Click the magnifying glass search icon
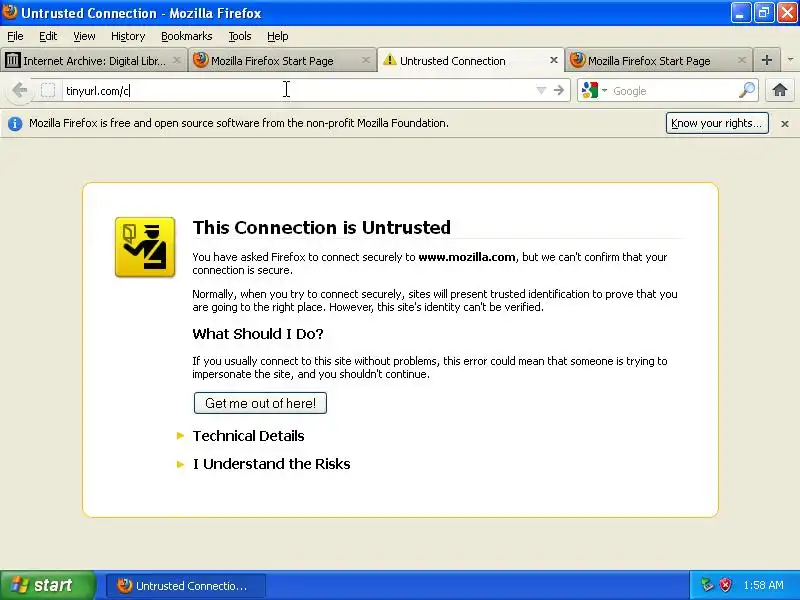The width and height of the screenshot is (800, 600). click(747, 90)
